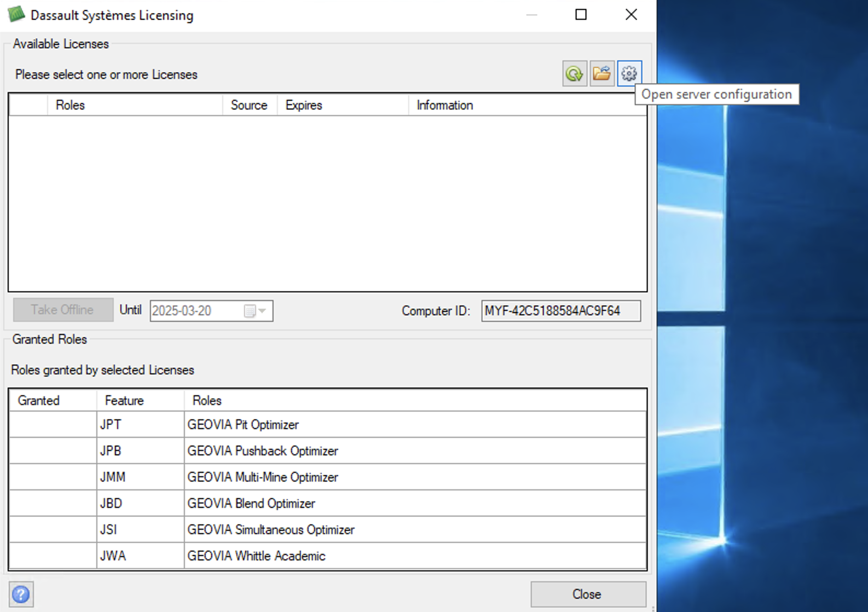This screenshot has height=612, width=868.
Task: Click the JWA feature cell
Action: pyautogui.click(x=140, y=556)
